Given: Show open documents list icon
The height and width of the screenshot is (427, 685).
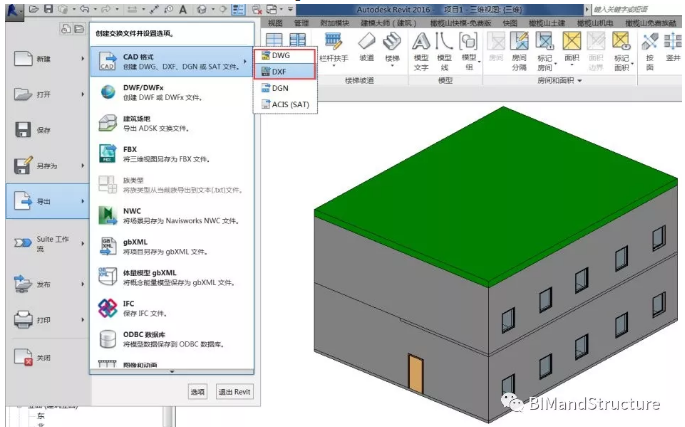Looking at the screenshot, I should tap(79, 29).
